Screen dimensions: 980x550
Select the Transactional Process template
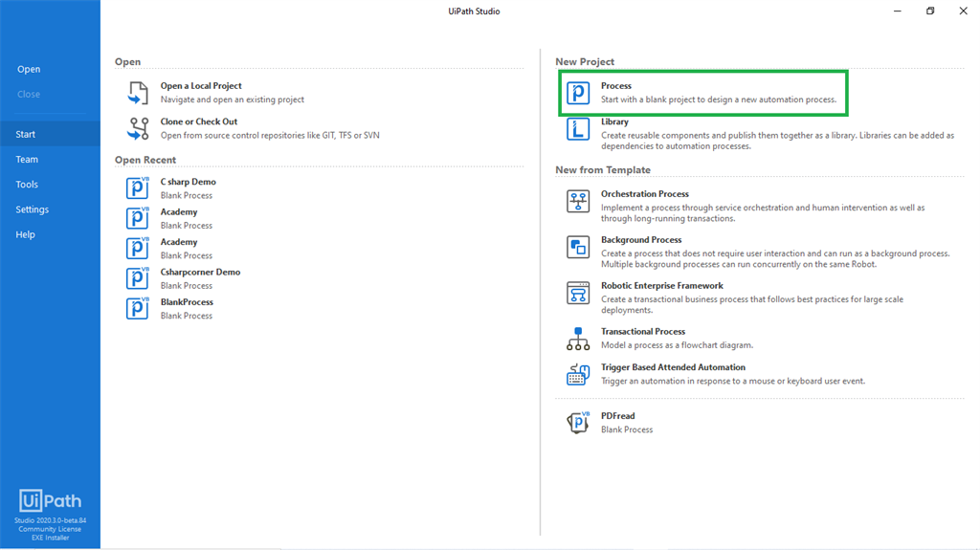(659, 338)
